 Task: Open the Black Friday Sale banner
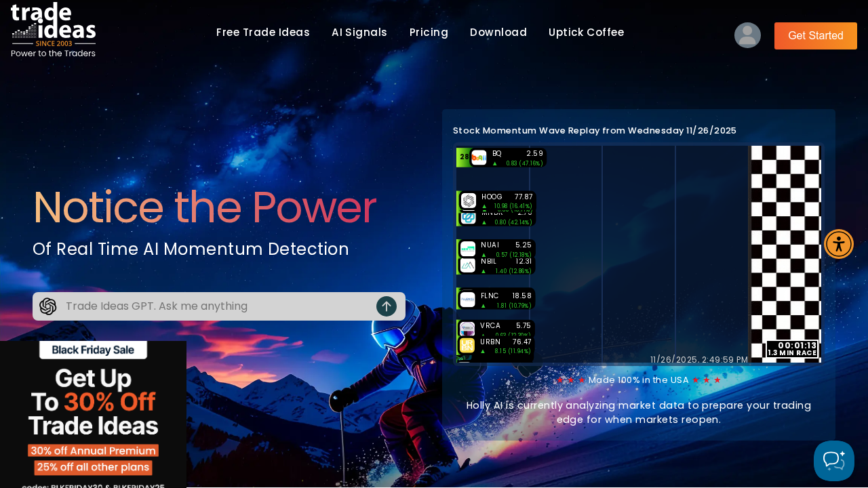point(93,414)
